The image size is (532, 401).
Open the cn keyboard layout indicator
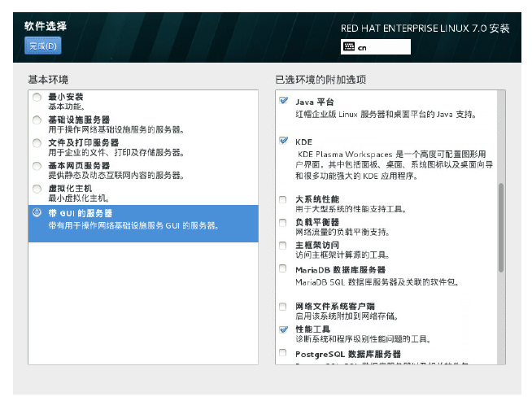376,47
